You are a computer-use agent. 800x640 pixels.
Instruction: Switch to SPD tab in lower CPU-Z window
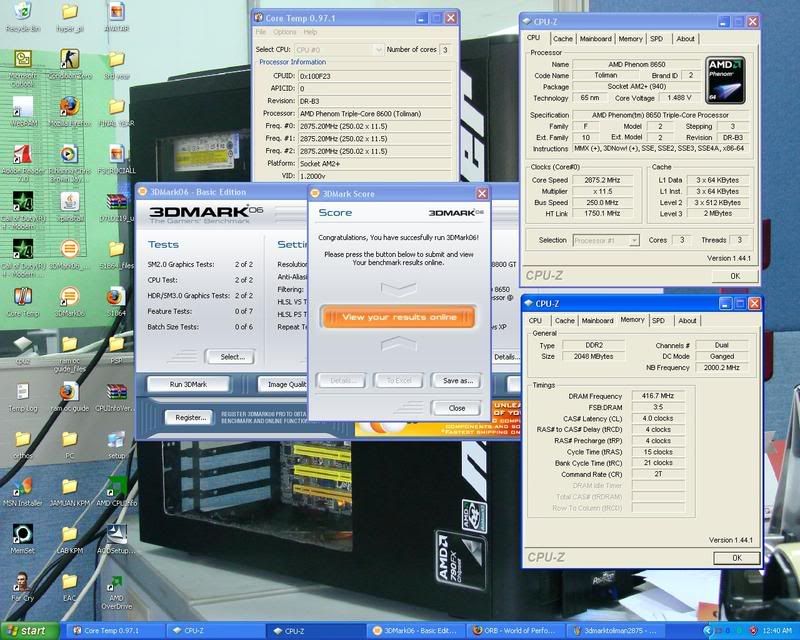[x=658, y=321]
